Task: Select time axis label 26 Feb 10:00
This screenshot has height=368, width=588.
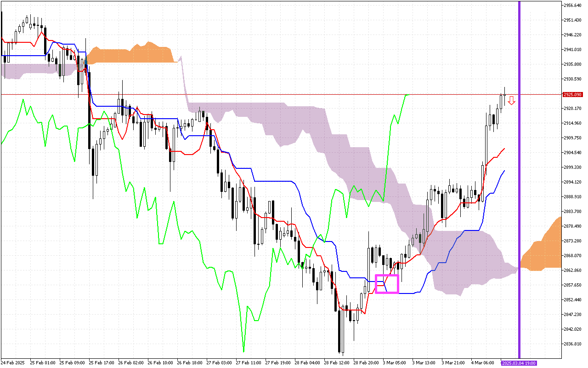Action: [x=159, y=363]
